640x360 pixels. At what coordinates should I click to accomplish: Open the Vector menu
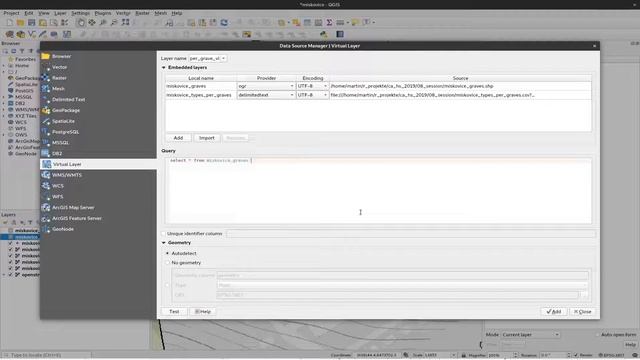[123, 13]
